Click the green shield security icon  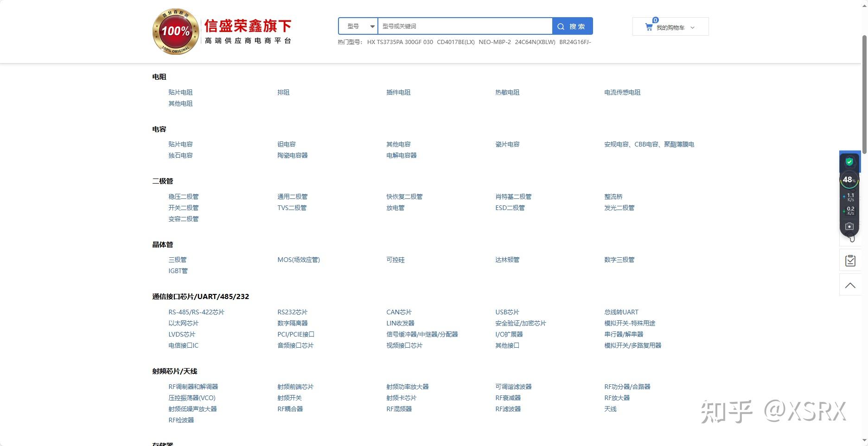click(849, 162)
